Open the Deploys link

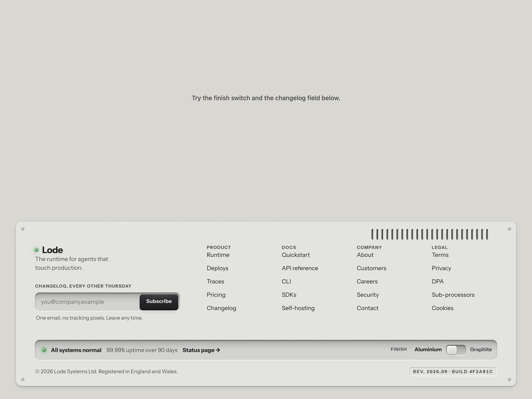pos(217,268)
